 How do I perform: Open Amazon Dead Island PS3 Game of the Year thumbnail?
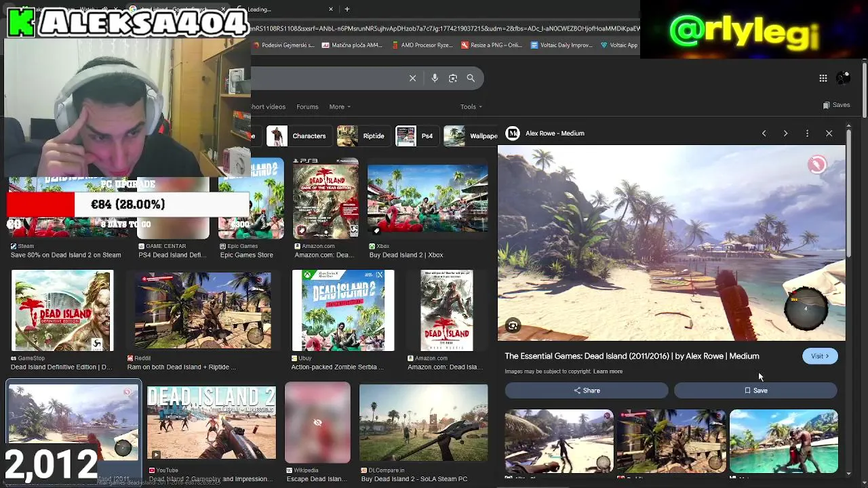(325, 199)
